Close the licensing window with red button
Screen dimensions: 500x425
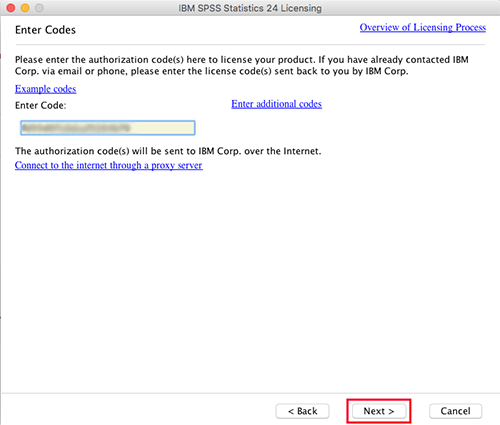point(11,8)
